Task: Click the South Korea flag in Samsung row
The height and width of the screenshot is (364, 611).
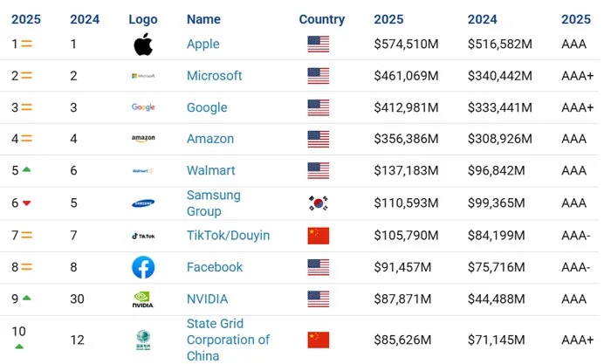Action: pyautogui.click(x=319, y=203)
